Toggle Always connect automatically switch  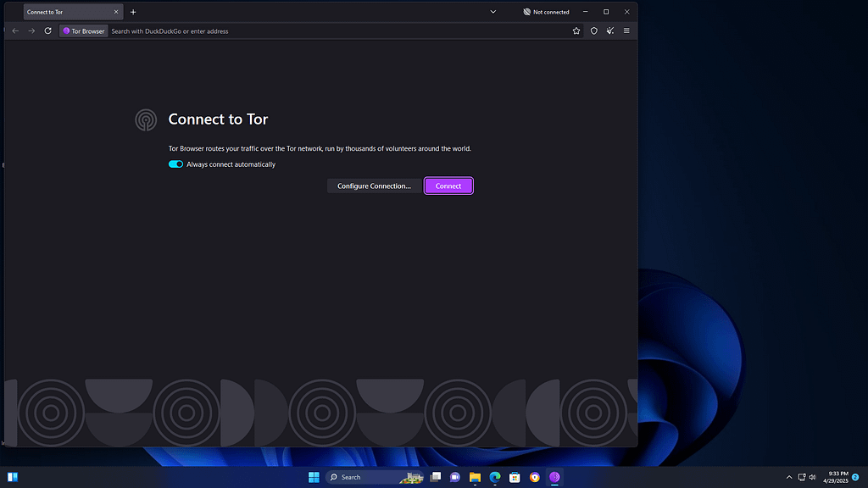[x=175, y=164]
